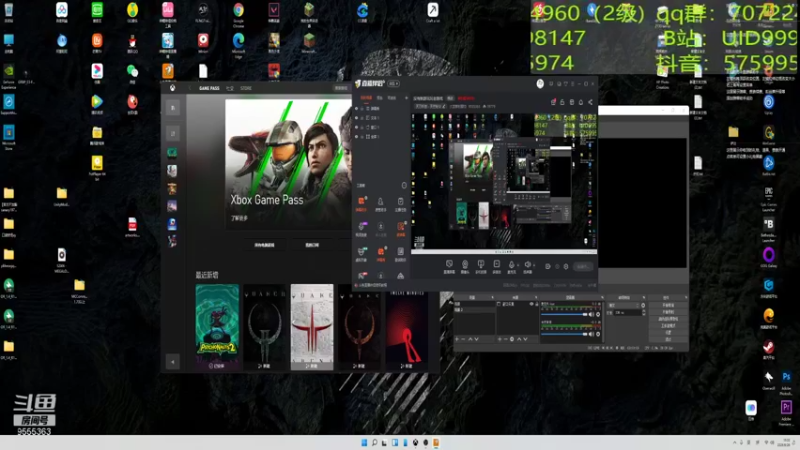This screenshot has height=450, width=800.
Task: Switch to 社交 tab in Xbox app
Action: [x=230, y=88]
